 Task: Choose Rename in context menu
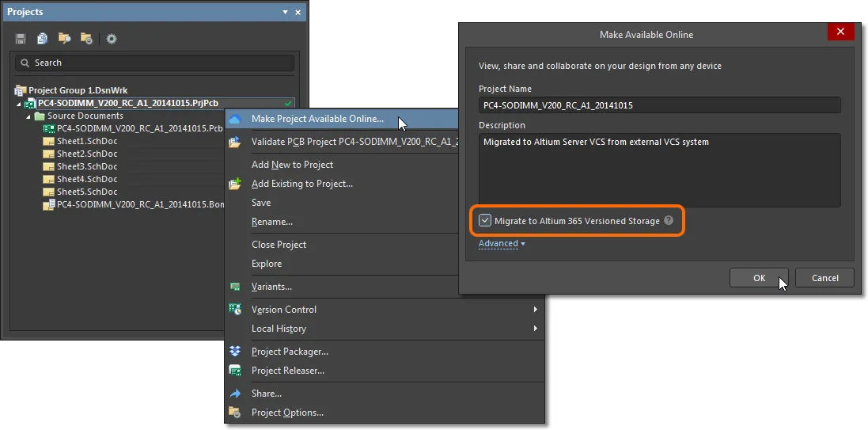[272, 222]
